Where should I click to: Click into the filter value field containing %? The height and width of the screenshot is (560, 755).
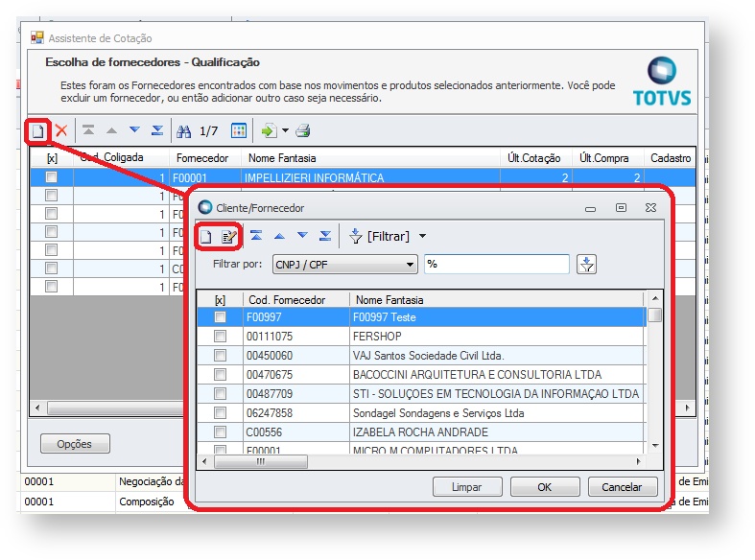coord(496,264)
